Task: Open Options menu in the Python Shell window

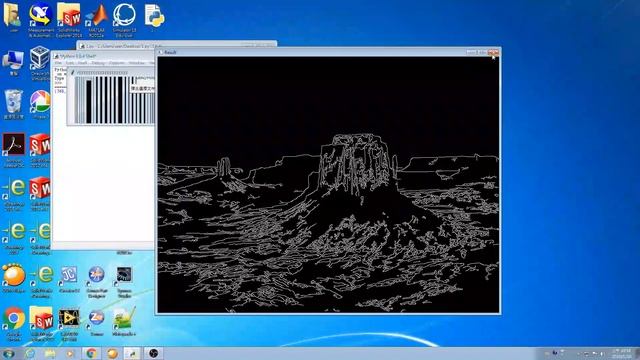Action: tap(117, 63)
